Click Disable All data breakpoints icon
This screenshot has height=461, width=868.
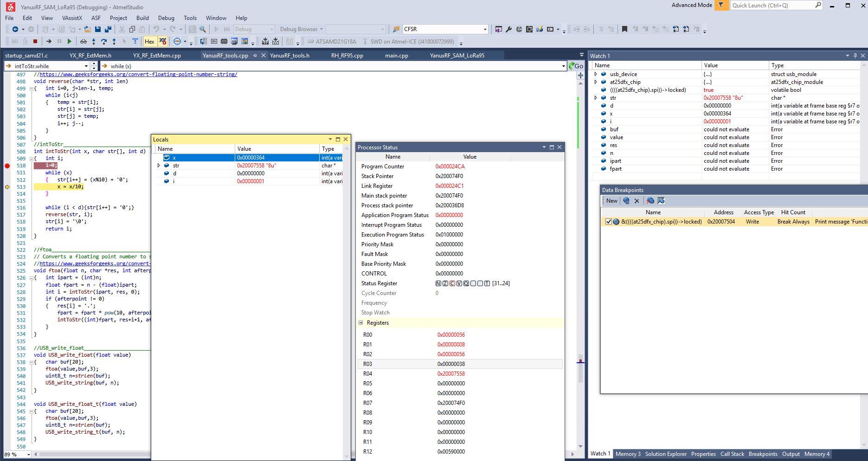(x=661, y=201)
